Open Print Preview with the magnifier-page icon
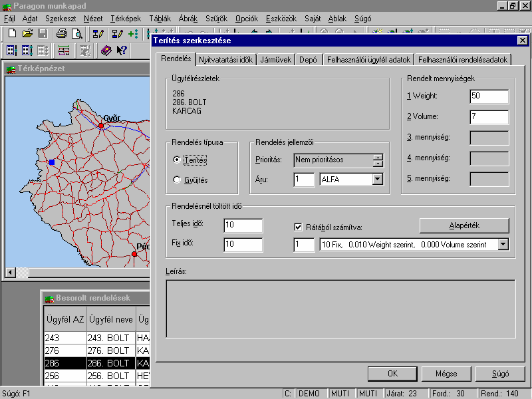This screenshot has height=399, width=532. coord(77,33)
